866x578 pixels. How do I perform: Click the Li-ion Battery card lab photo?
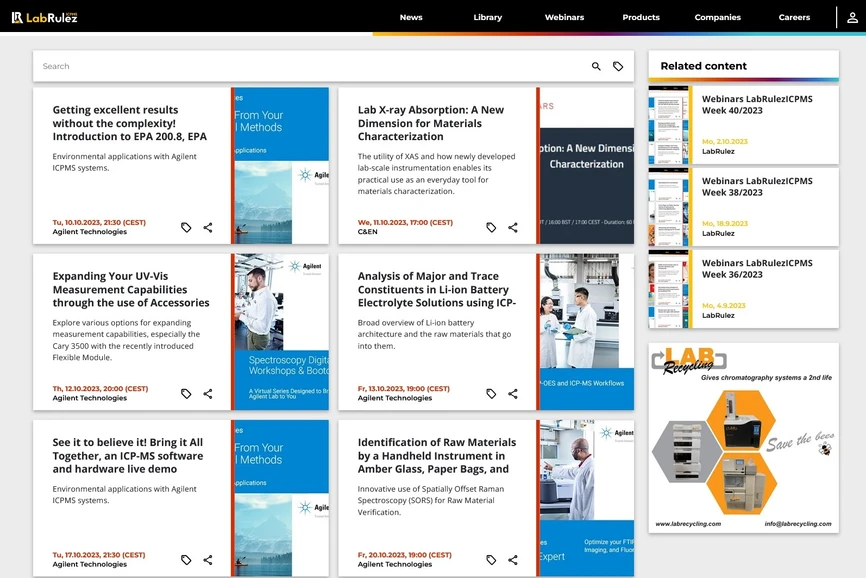[587, 332]
